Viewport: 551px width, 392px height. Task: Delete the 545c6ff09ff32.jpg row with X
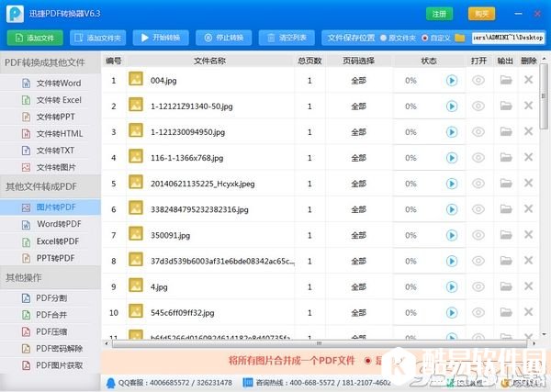(x=529, y=312)
